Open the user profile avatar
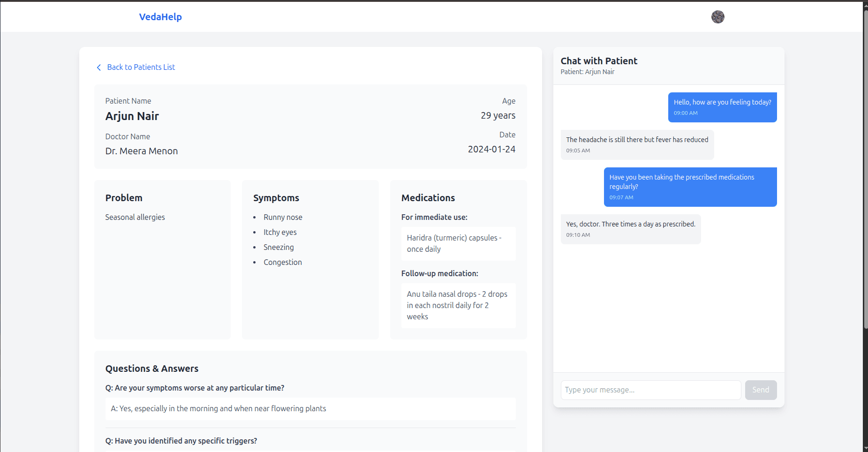Screen dimensions: 868x452 click(x=717, y=17)
